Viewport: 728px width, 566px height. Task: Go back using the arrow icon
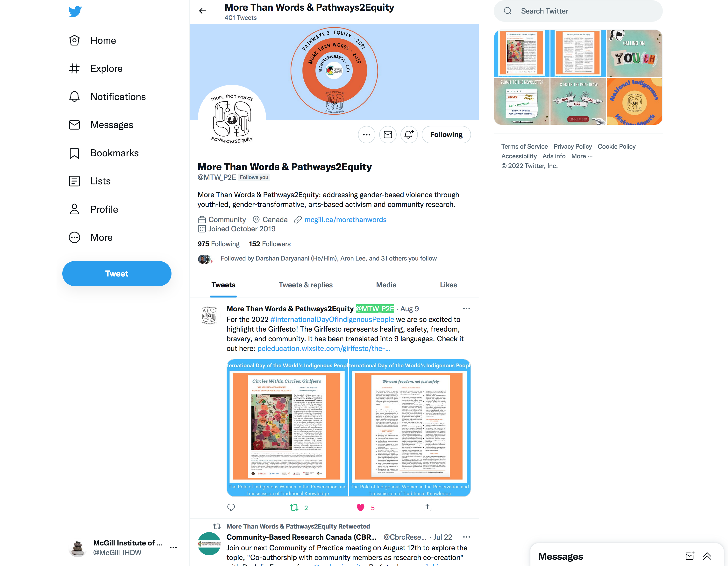[x=203, y=11]
